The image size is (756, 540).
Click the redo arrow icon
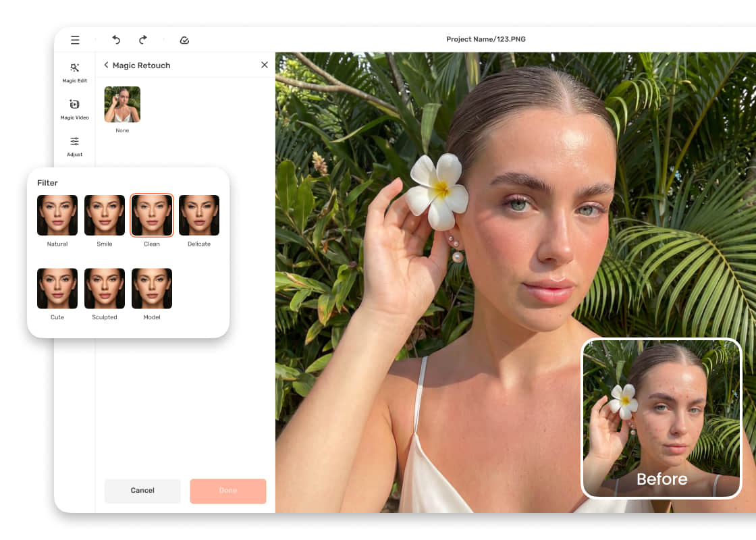143,40
